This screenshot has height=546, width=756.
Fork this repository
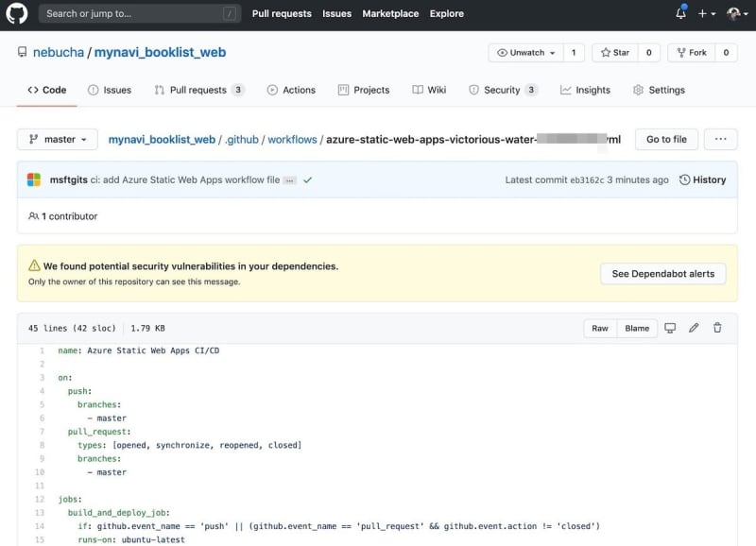692,53
